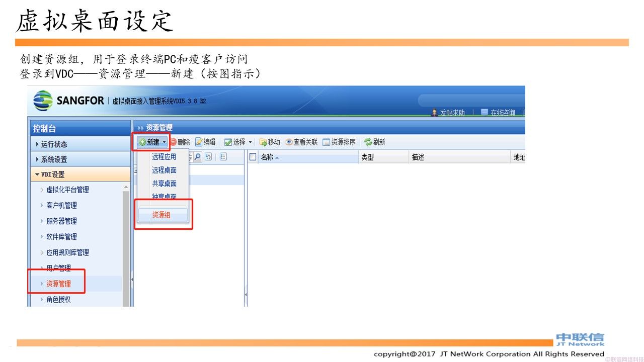Choose 独享桌面 from the new menu

164,197
